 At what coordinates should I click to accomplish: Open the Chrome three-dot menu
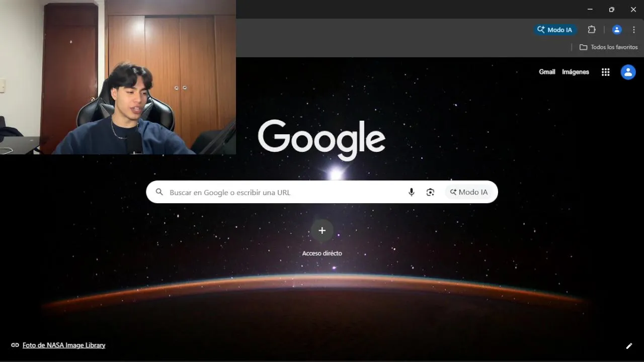click(x=634, y=30)
